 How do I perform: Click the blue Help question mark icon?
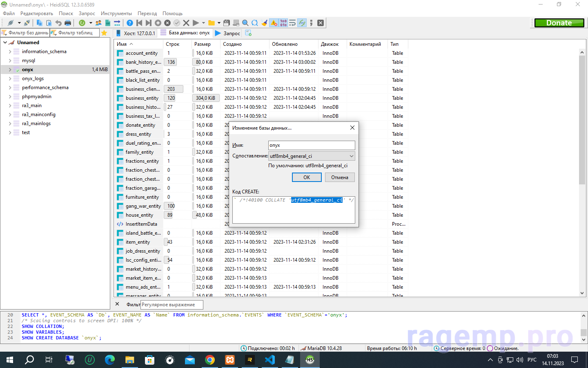(x=129, y=23)
